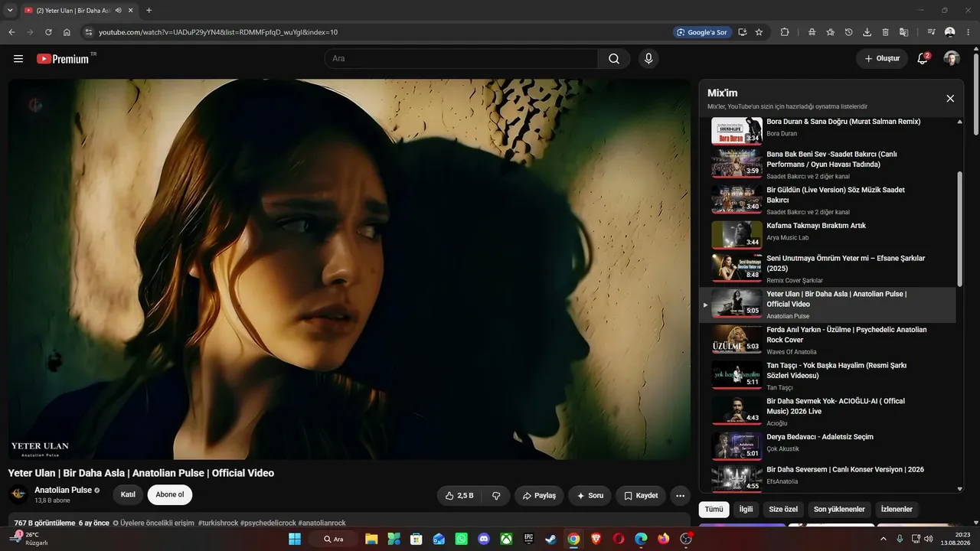Image resolution: width=980 pixels, height=551 pixels.
Task: Go to the browser home page
Action: click(x=67, y=32)
